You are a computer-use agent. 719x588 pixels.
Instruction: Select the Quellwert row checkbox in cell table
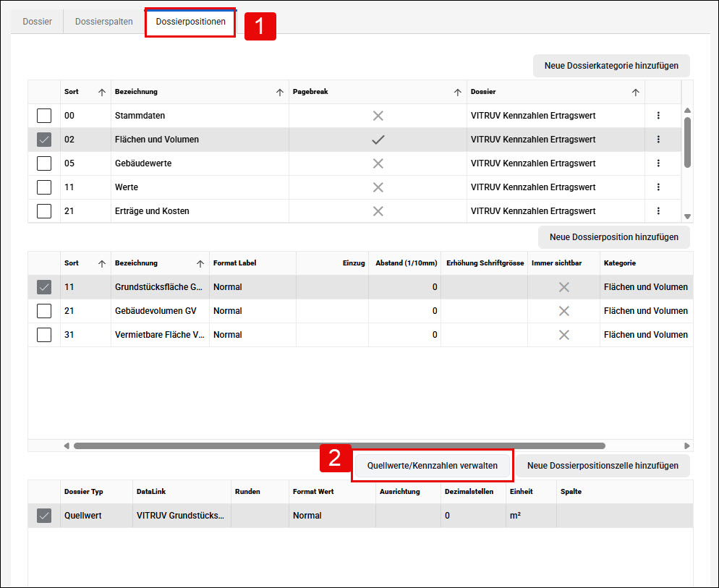(x=44, y=516)
